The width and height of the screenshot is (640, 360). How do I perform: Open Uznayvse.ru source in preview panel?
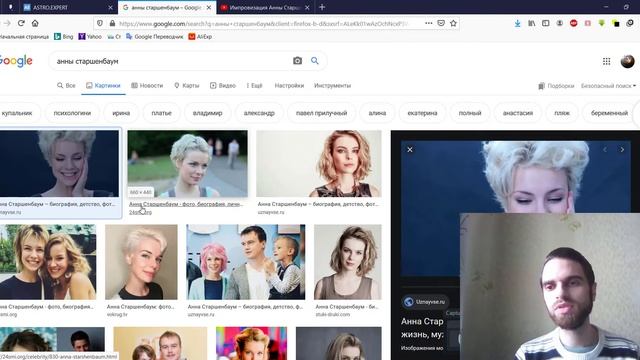[x=426, y=302]
